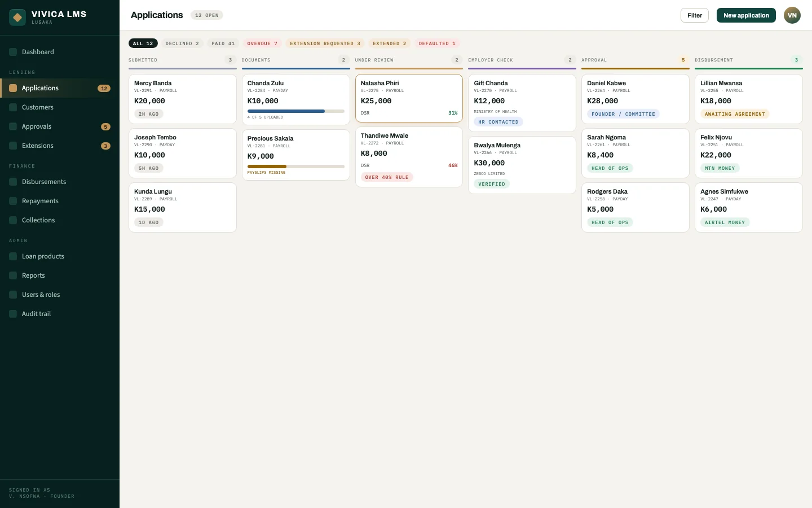Click the OVER 40% RULE badge

tap(387, 177)
